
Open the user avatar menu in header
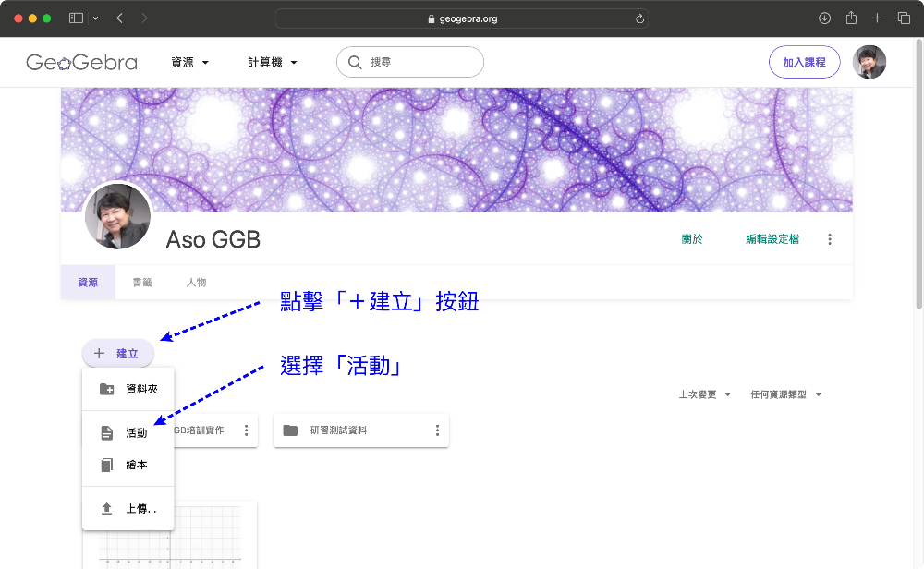pos(869,62)
